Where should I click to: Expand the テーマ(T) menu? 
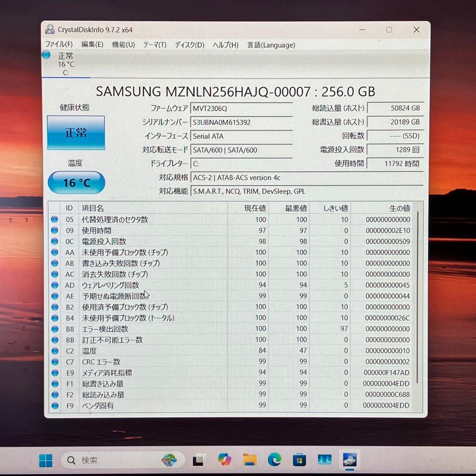point(155,45)
